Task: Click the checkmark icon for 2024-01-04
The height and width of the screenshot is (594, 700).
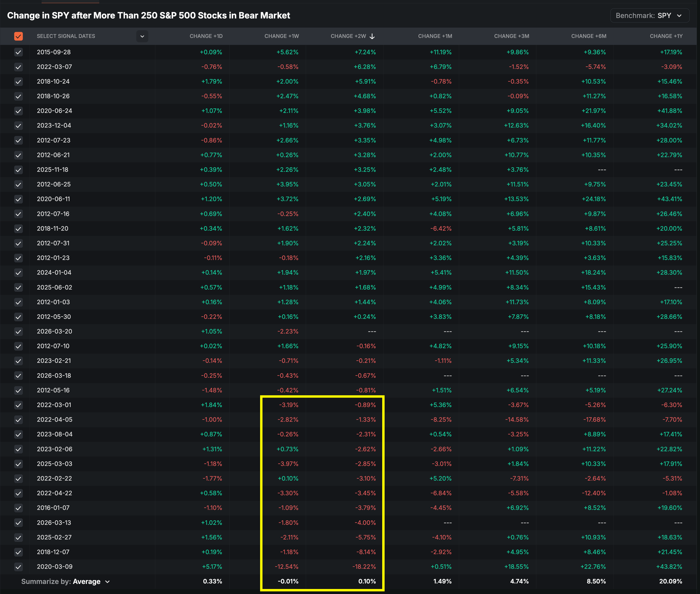Action: [x=18, y=273]
